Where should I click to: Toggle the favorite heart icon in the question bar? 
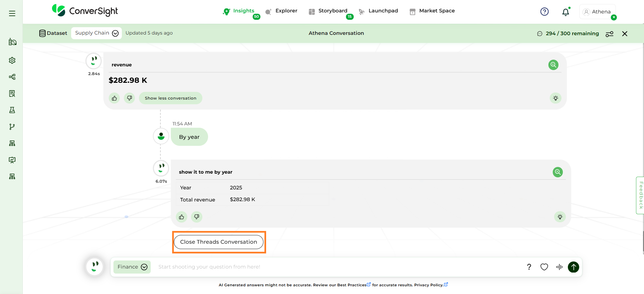(544, 267)
